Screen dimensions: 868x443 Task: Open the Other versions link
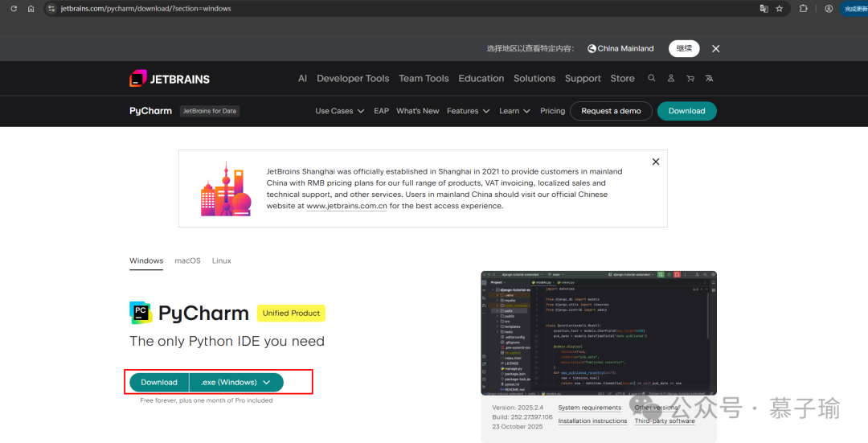tap(656, 408)
